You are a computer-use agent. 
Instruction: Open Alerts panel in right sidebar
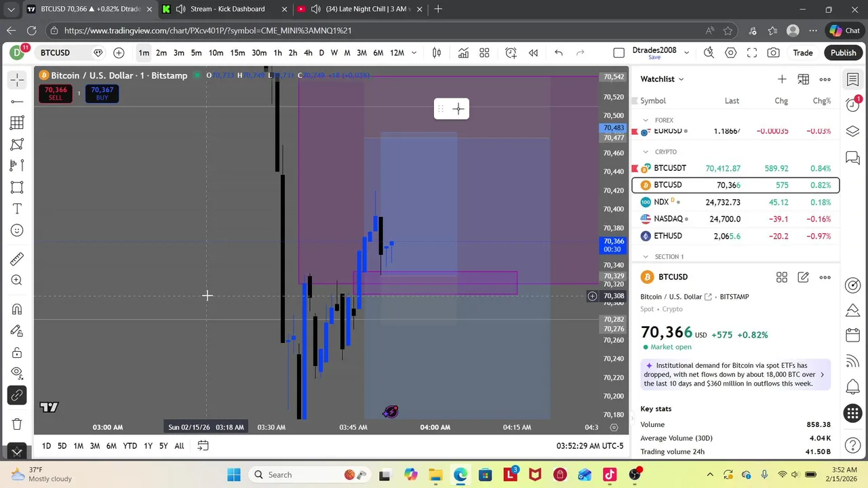(853, 104)
